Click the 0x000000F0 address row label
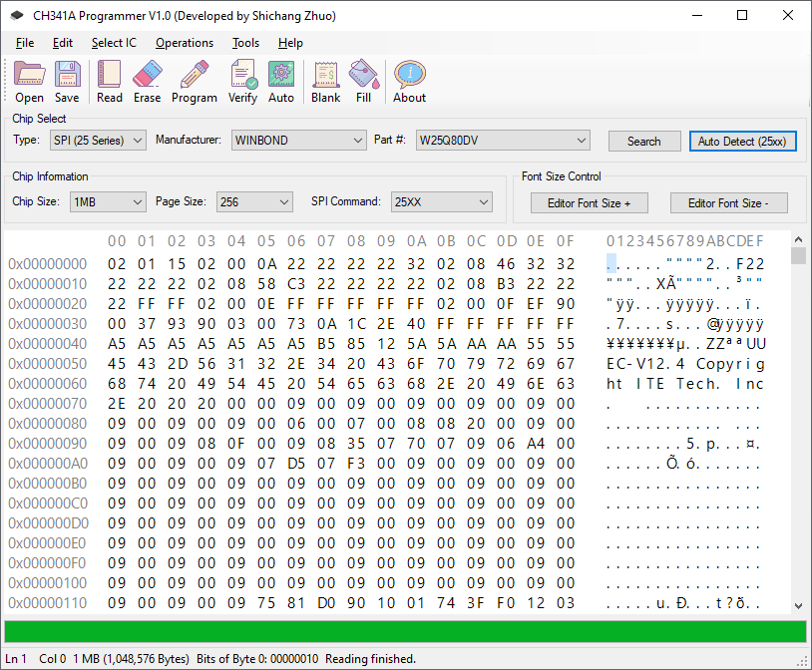The height and width of the screenshot is (670, 812). click(x=48, y=563)
